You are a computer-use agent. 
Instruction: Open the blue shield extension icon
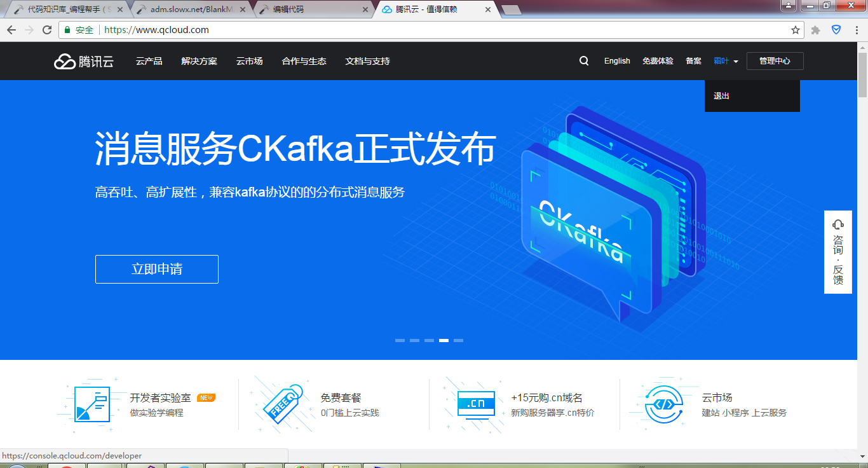click(x=836, y=30)
